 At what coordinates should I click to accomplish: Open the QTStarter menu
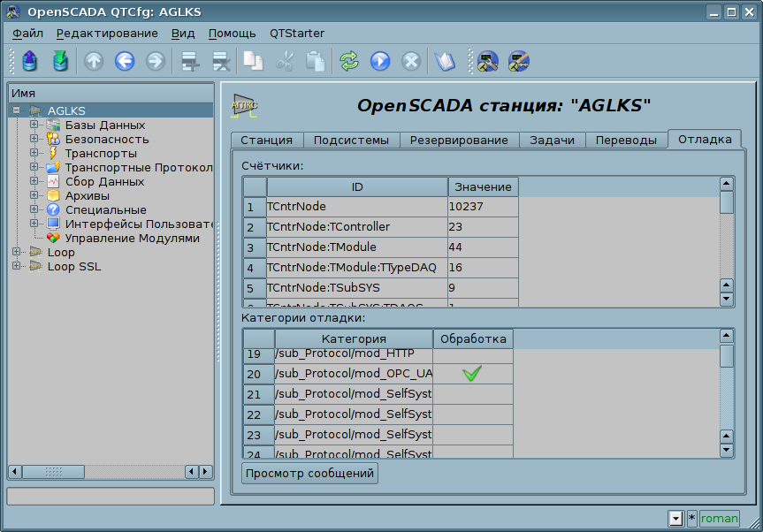pos(297,34)
